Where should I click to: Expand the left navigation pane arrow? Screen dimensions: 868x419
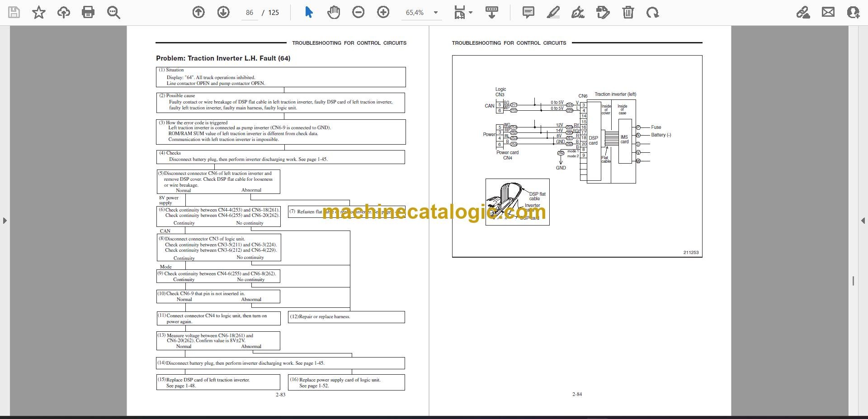(5, 221)
